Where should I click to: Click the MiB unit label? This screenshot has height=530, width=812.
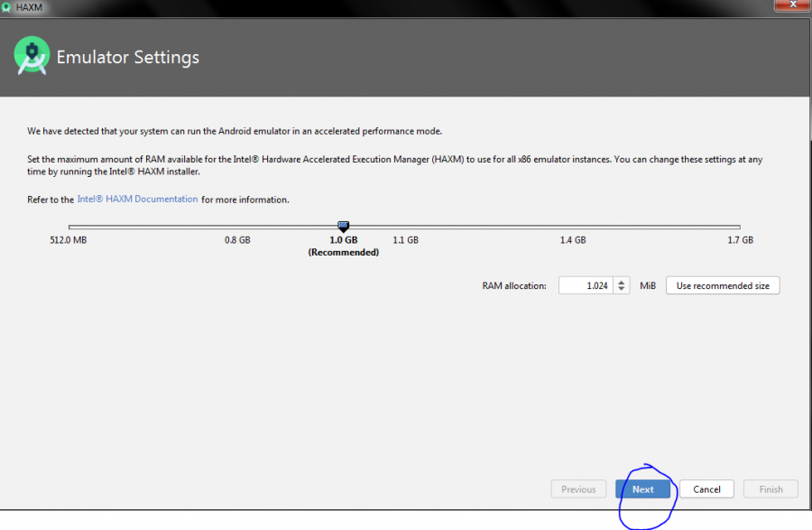[x=647, y=285]
